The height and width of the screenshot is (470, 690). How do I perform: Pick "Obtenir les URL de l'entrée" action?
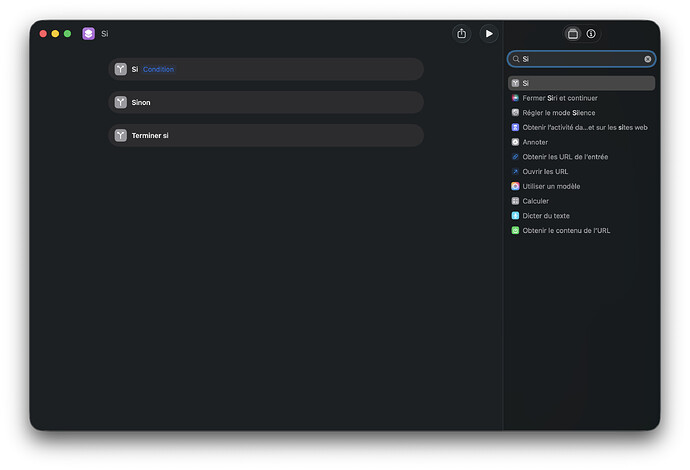[x=564, y=157]
